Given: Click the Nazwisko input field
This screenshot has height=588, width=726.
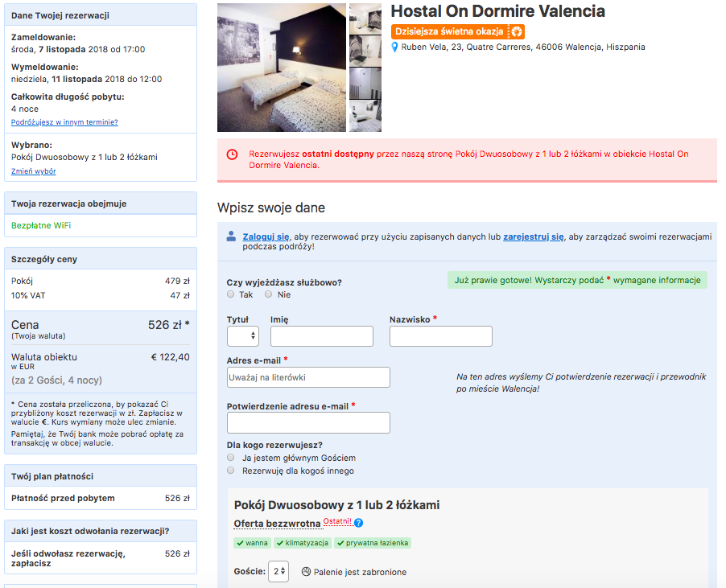Looking at the screenshot, I should pos(440,336).
